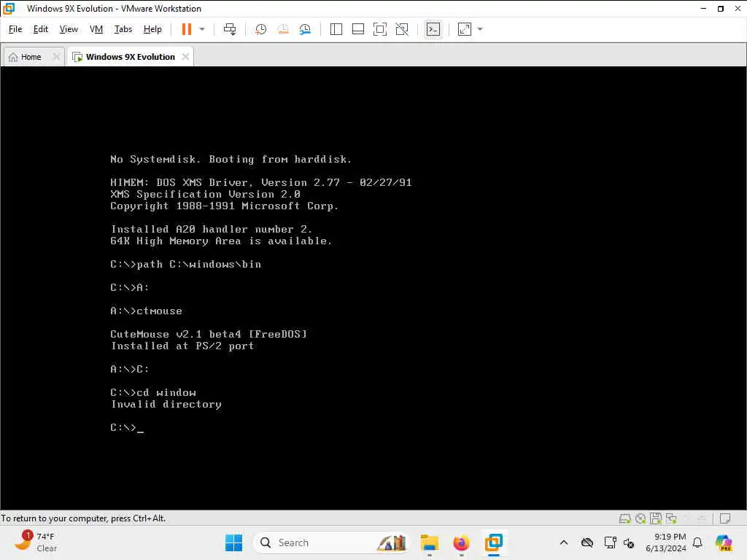
Task: Click the CD/DVD drive status icon
Action: (x=640, y=518)
